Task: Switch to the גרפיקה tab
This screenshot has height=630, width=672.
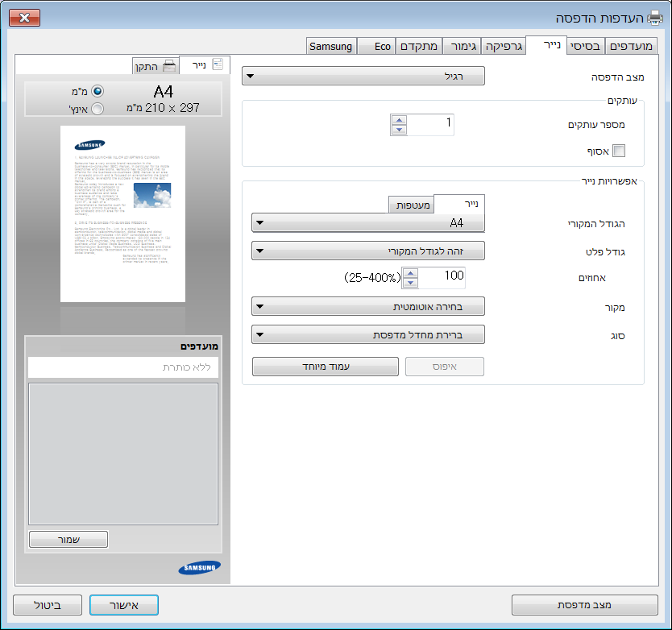Action: pyautogui.click(x=504, y=46)
